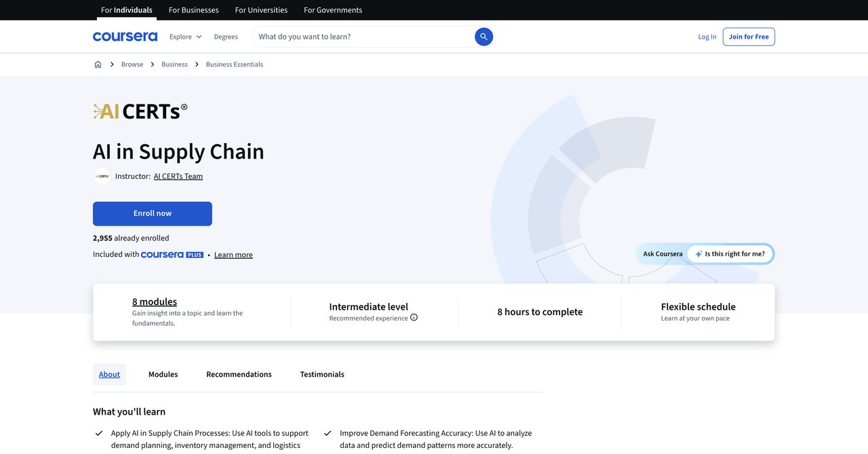Viewport: 868px width, 454px height.
Task: Click the Join for Free button
Action: (749, 37)
